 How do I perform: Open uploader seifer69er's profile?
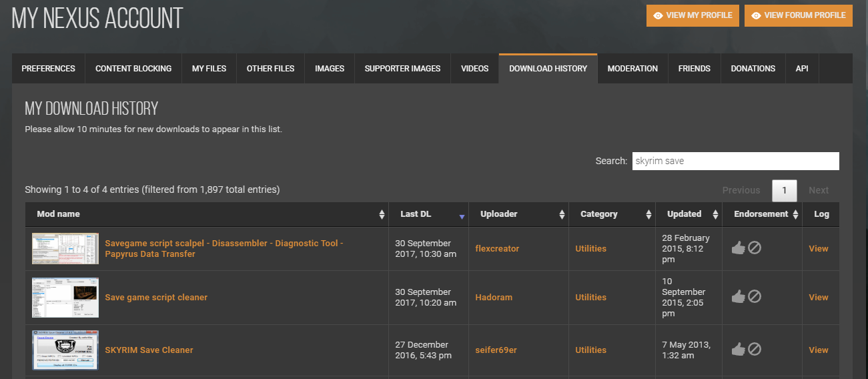(496, 350)
